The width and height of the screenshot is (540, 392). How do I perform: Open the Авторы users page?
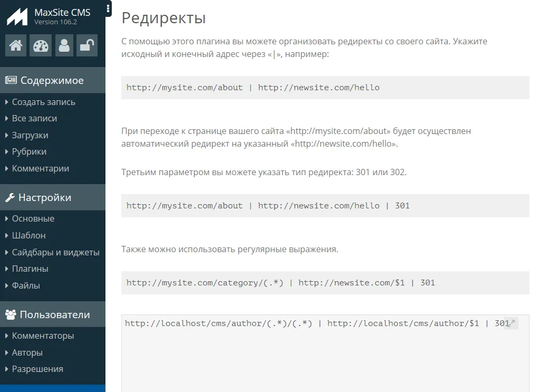[27, 352]
